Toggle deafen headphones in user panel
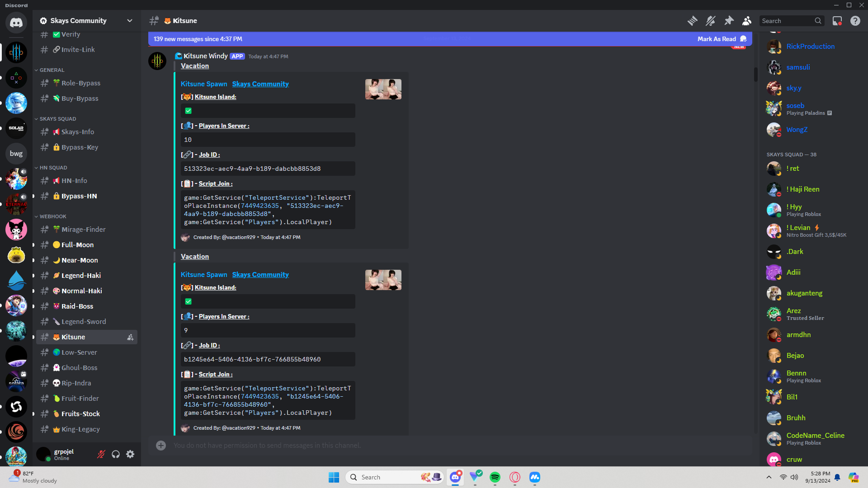 point(116,454)
